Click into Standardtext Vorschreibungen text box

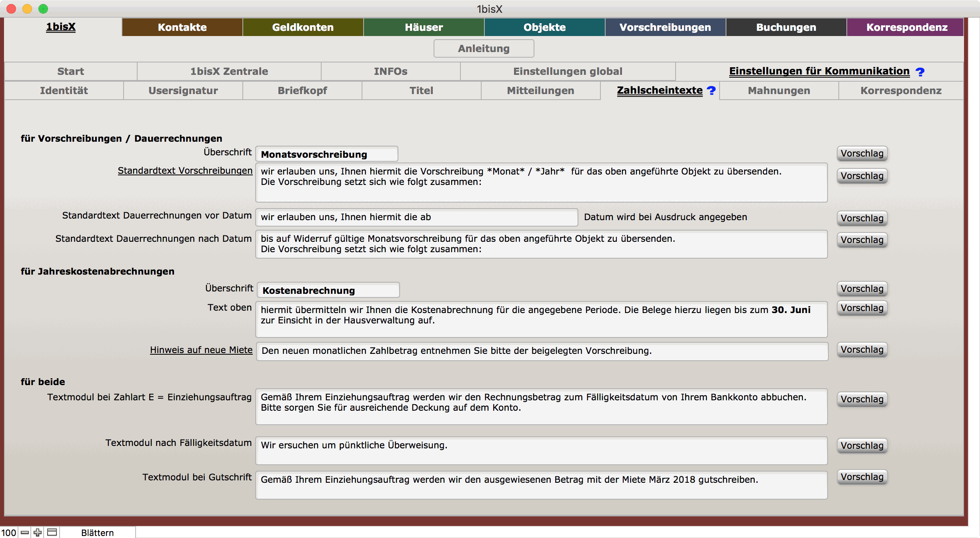point(542,183)
